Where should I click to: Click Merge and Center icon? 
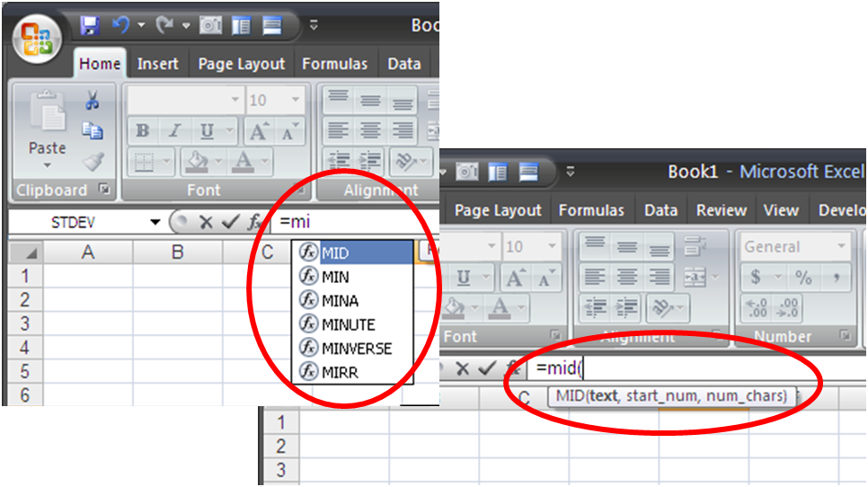(695, 277)
